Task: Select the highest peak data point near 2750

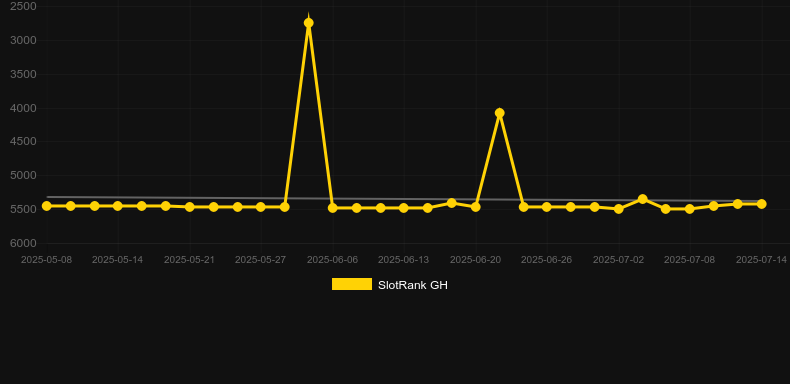Action: pyautogui.click(x=309, y=23)
